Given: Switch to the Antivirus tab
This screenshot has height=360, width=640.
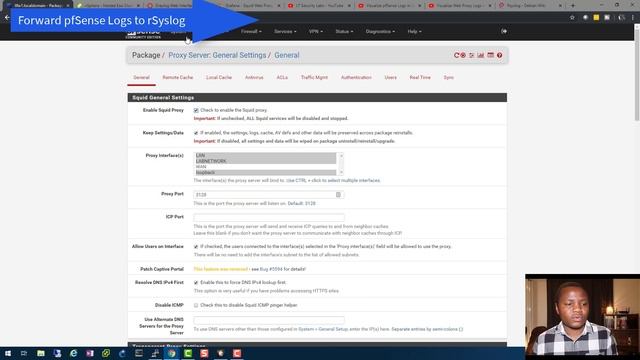Looking at the screenshot, I should 254,77.
